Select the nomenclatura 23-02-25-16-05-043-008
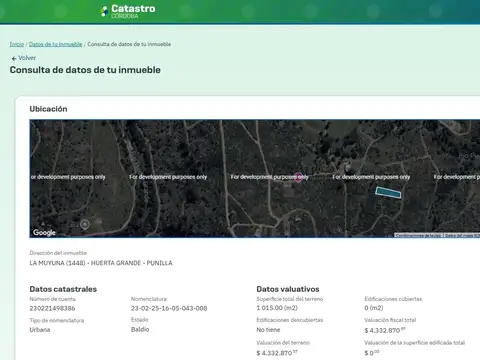The width and height of the screenshot is (480, 360). click(169, 308)
